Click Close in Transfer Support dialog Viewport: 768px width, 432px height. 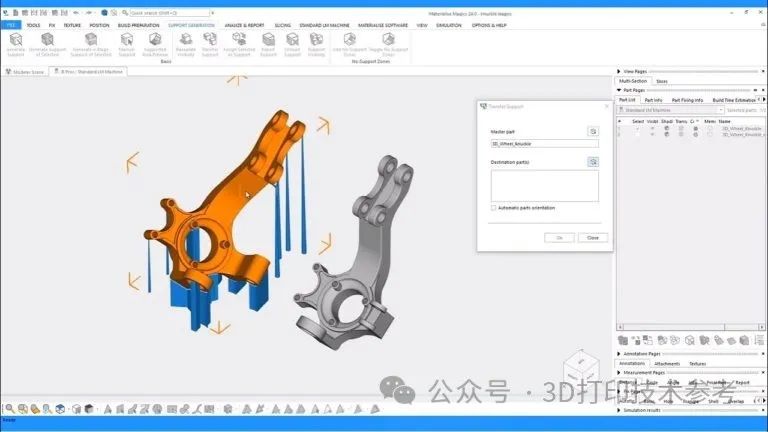[x=593, y=238]
